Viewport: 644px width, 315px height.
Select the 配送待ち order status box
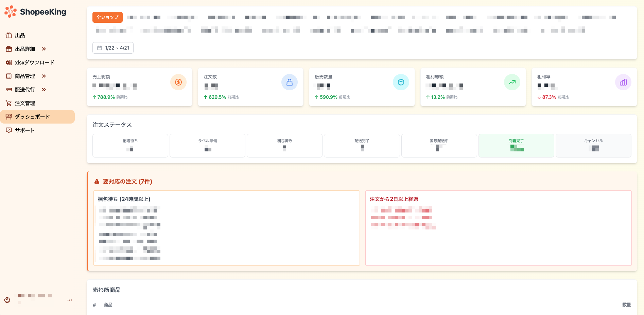tap(130, 145)
